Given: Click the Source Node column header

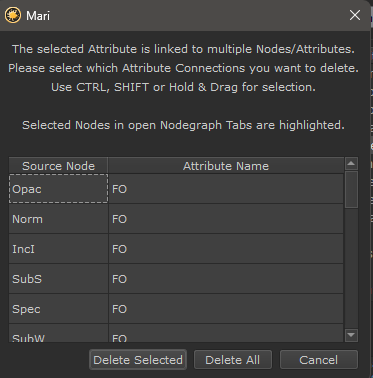Looking at the screenshot, I should 58,166.
